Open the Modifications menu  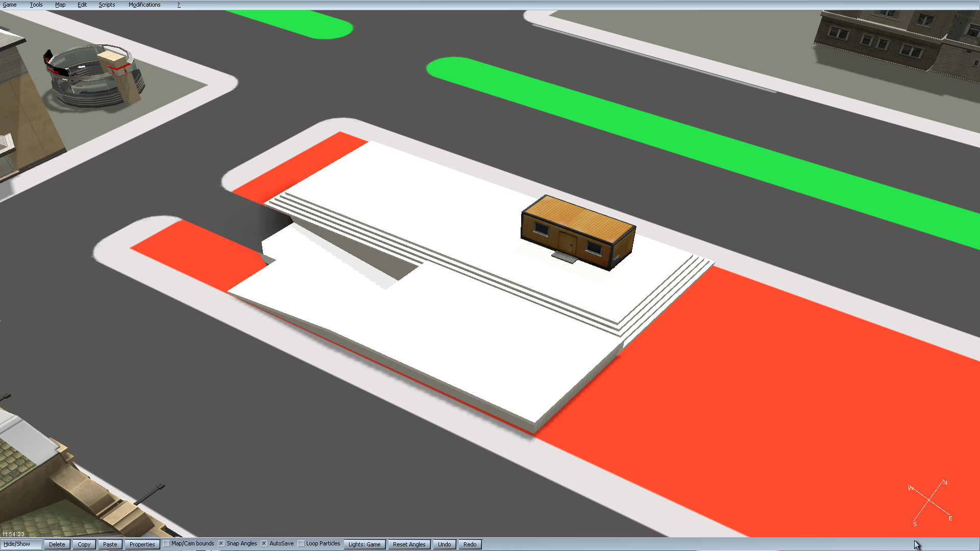pyautogui.click(x=144, y=5)
